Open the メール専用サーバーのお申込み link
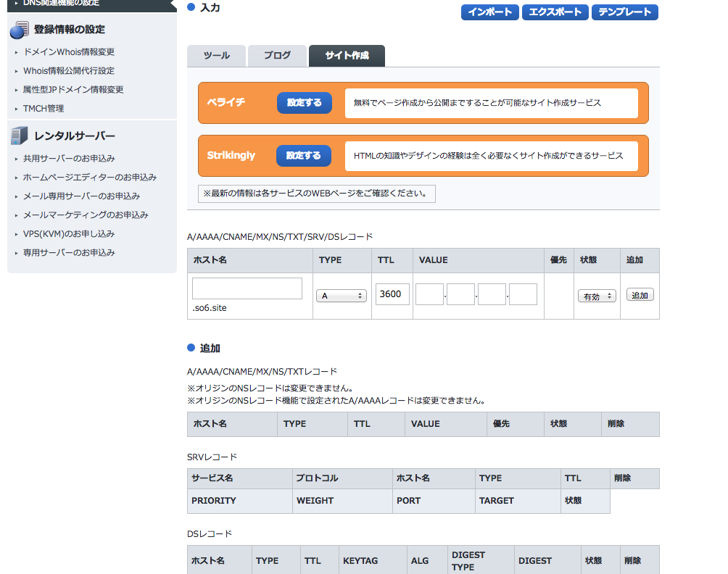The width and height of the screenshot is (728, 574). (82, 196)
